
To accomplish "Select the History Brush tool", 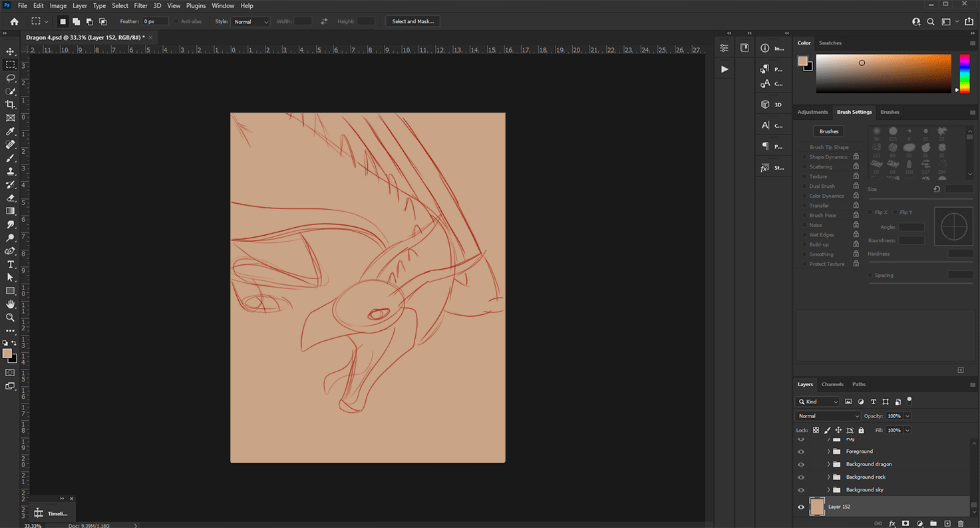I will [x=10, y=184].
